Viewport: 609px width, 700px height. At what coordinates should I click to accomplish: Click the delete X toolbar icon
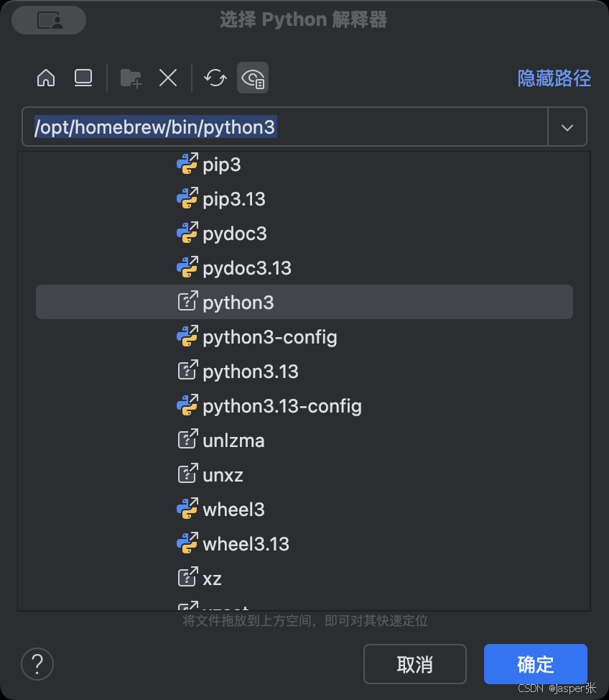[168, 78]
